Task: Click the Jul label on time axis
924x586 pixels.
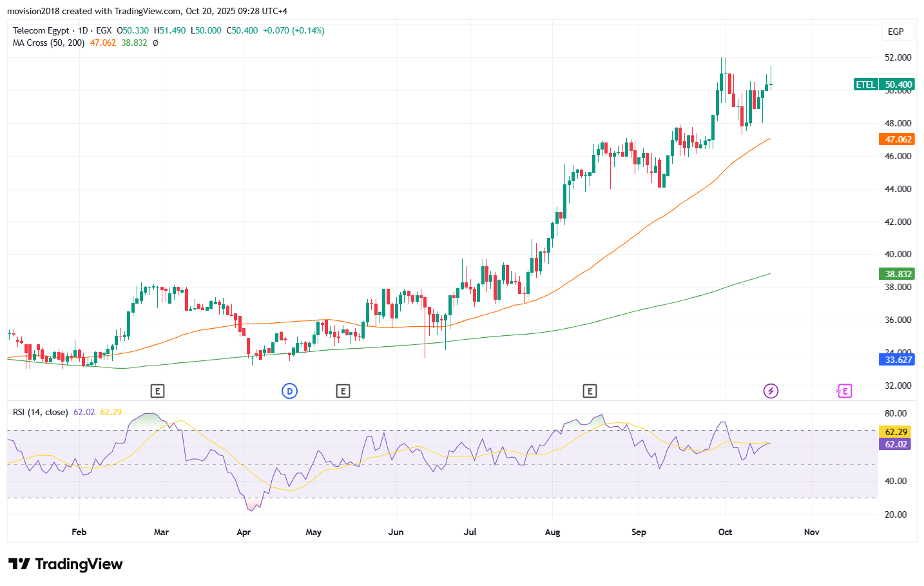Action: [470, 532]
